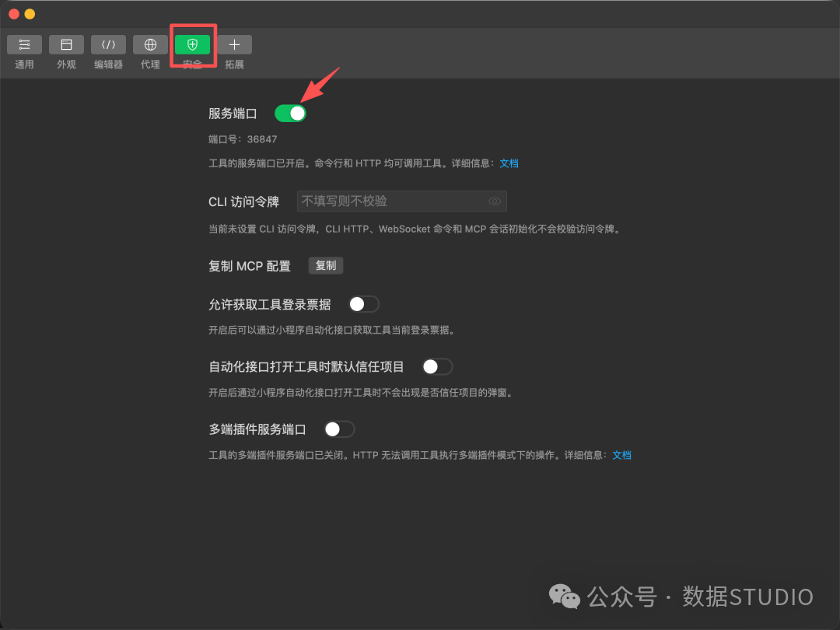Viewport: 840px width, 630px height.
Task: Minimize the window with the yellow button
Action: coord(30,14)
